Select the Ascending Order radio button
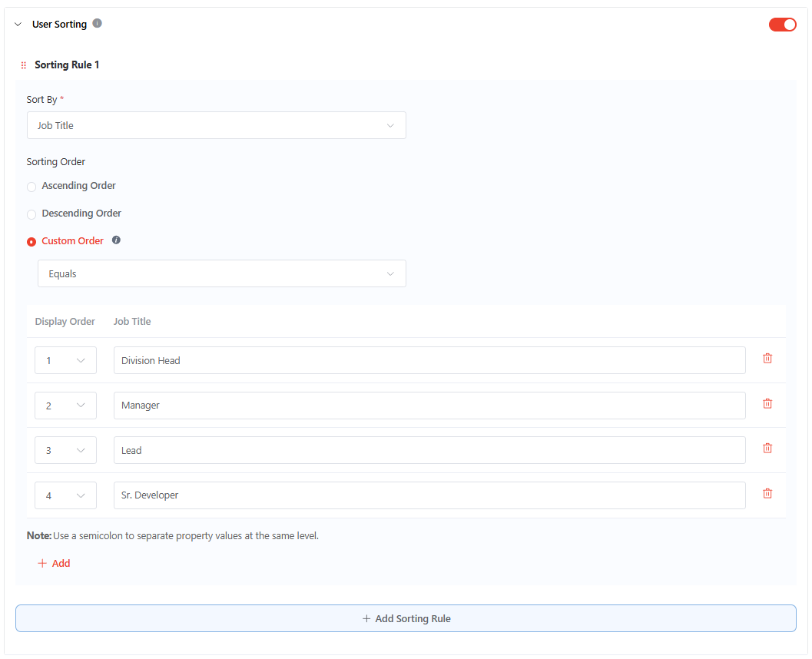Screen dimensions: 812x659 31,187
